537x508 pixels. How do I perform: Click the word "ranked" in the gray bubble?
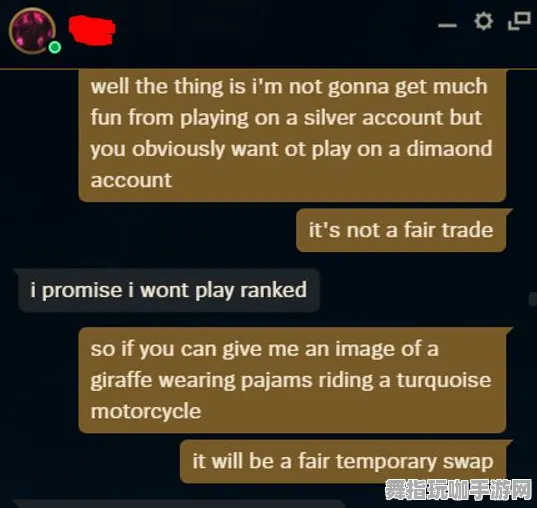(x=273, y=290)
